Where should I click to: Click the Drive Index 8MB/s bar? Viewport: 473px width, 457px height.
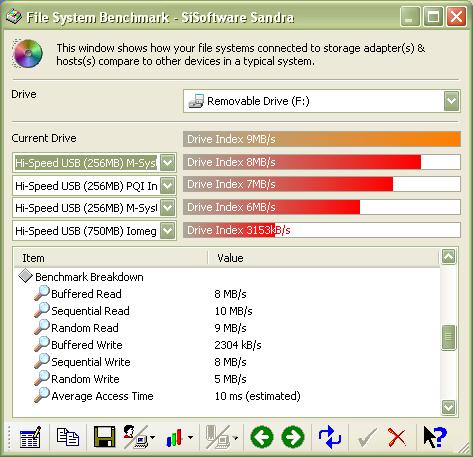(x=322, y=162)
